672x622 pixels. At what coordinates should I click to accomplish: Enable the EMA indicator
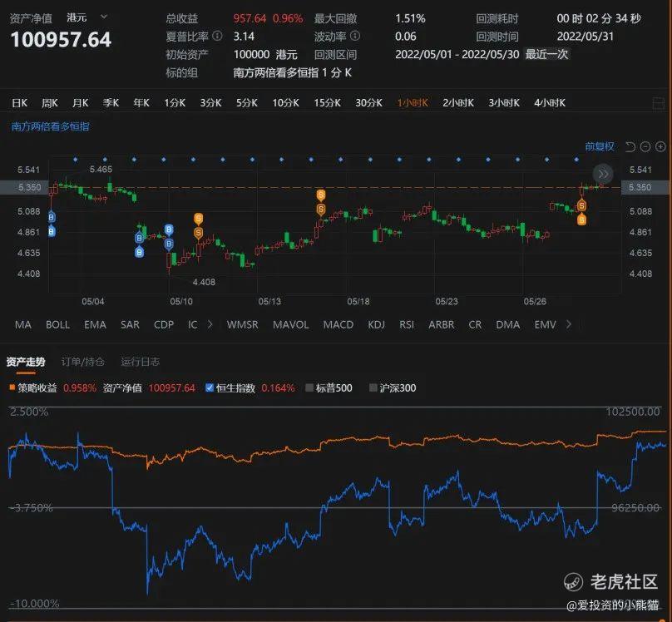[95, 324]
